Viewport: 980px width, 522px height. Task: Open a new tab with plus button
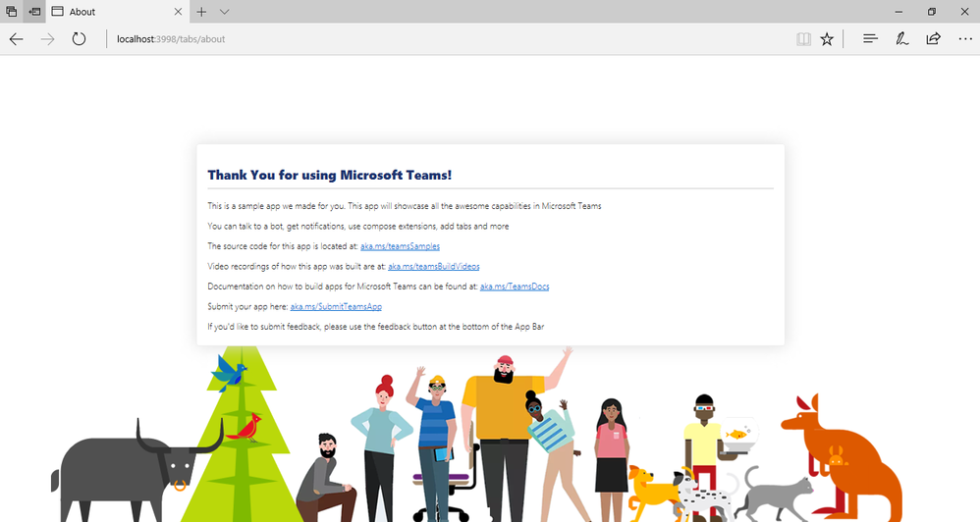201,11
